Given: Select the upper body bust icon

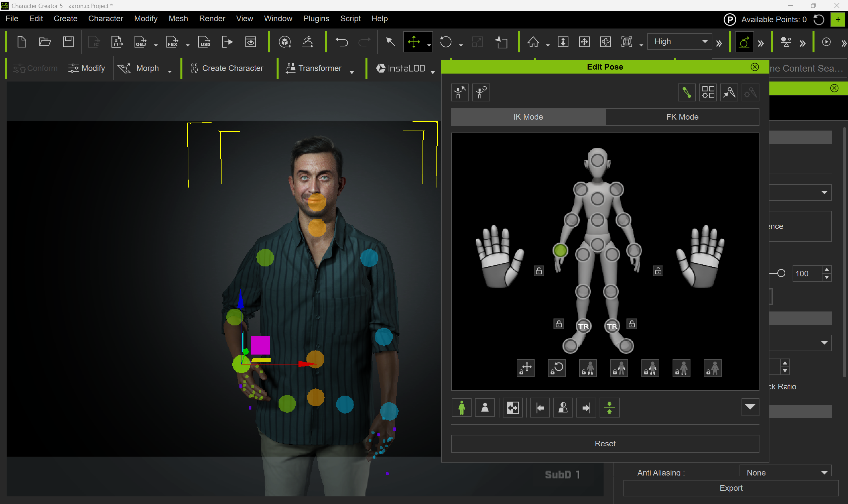Looking at the screenshot, I should tap(485, 408).
